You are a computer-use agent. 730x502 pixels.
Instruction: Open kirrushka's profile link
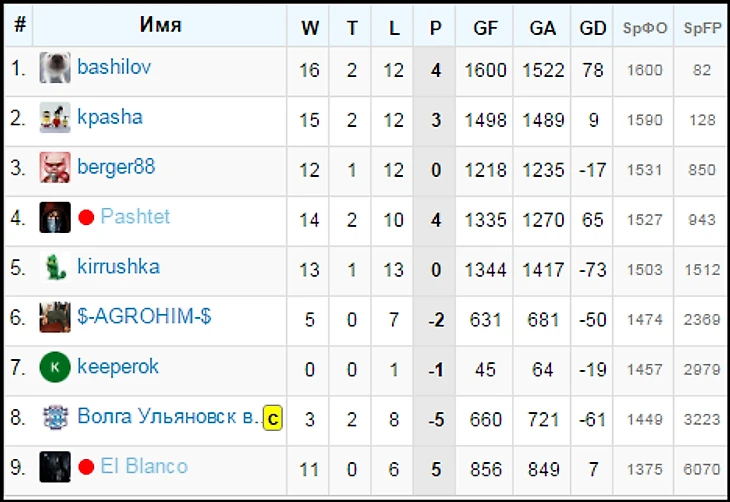(118, 267)
